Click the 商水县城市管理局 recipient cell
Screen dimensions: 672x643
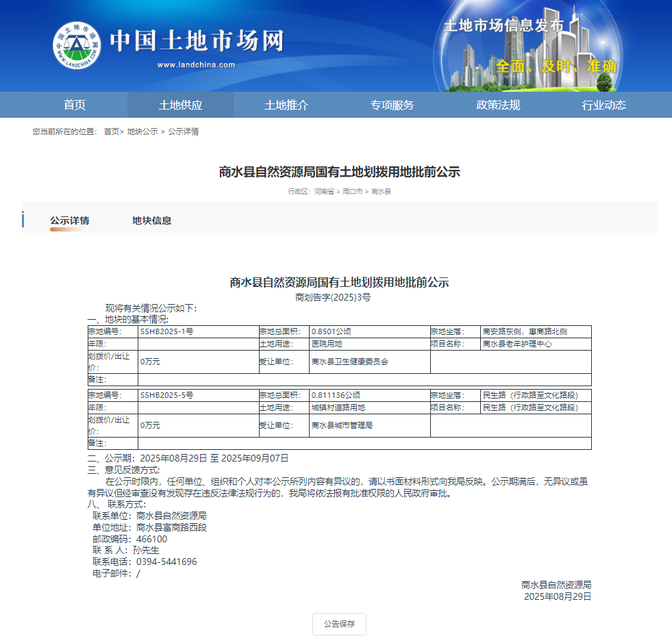pos(341,425)
